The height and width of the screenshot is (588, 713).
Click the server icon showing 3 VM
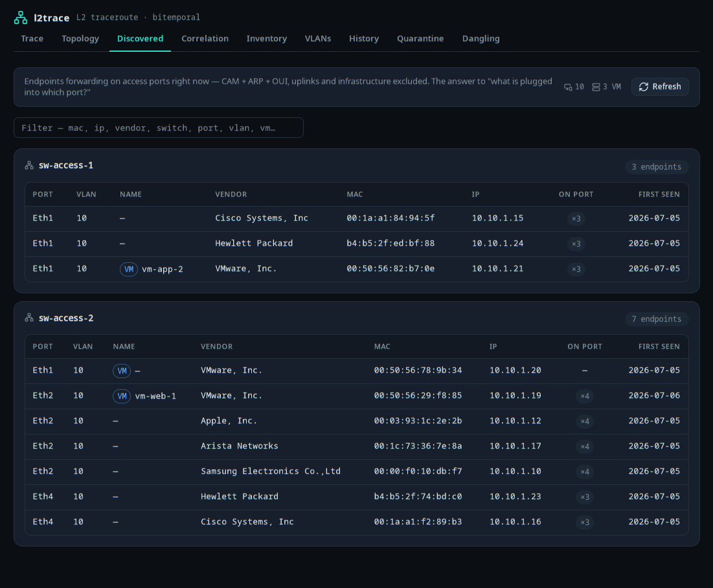pos(596,87)
